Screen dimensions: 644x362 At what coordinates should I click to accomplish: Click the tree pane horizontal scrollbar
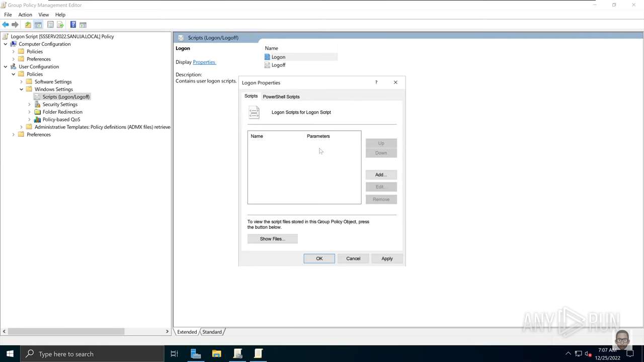[x=66, y=331]
